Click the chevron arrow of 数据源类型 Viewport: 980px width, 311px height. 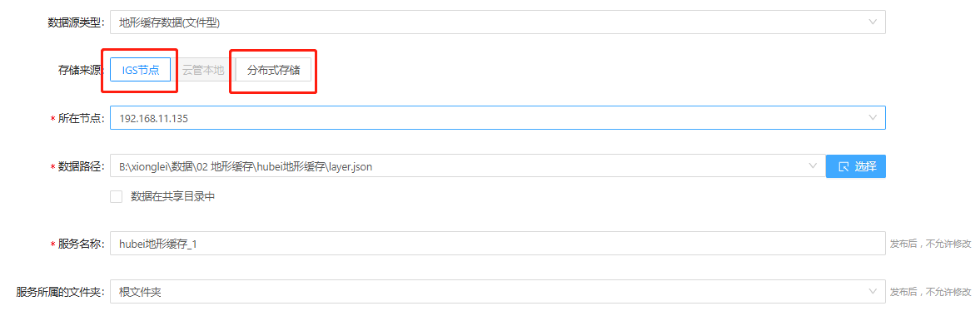(873, 22)
